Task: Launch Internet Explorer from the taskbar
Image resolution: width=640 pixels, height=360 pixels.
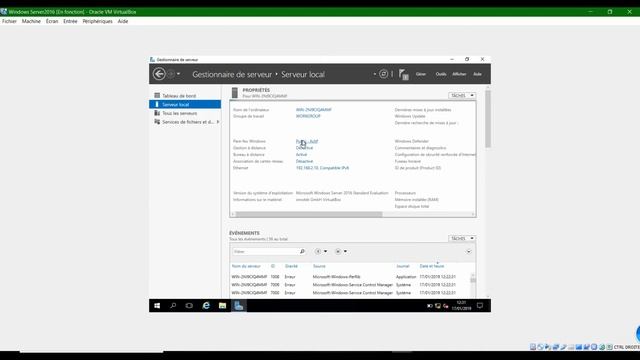Action: click(x=206, y=305)
